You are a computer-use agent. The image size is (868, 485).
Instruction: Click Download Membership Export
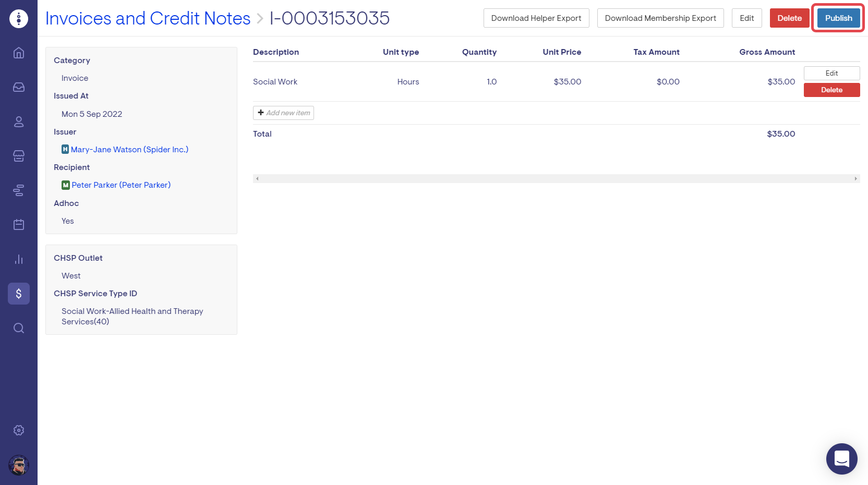coord(660,18)
